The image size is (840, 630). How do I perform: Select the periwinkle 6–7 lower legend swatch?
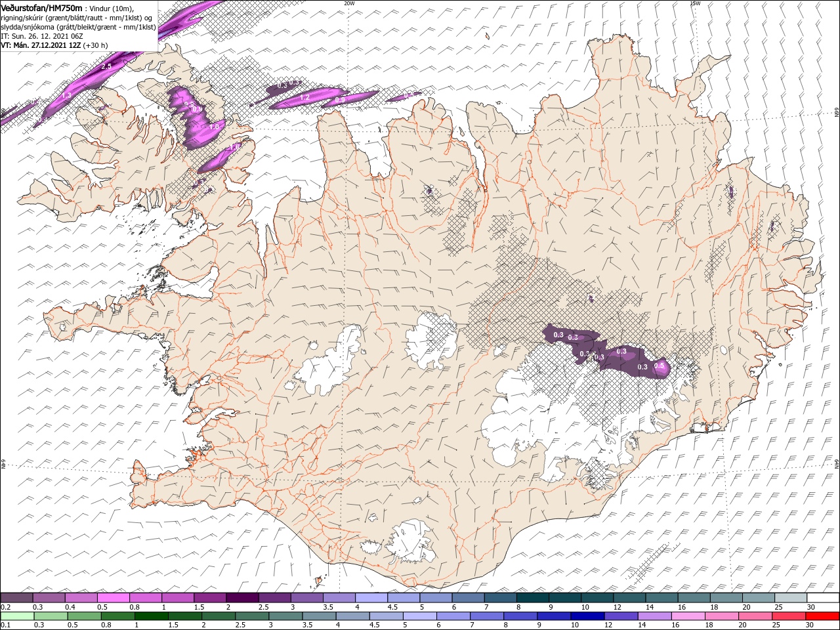click(453, 616)
